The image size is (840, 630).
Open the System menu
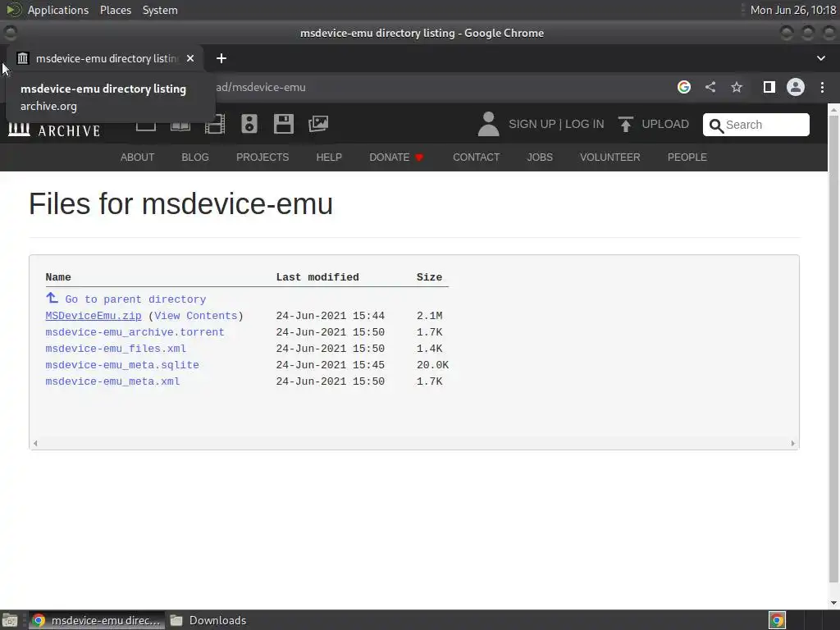160,10
